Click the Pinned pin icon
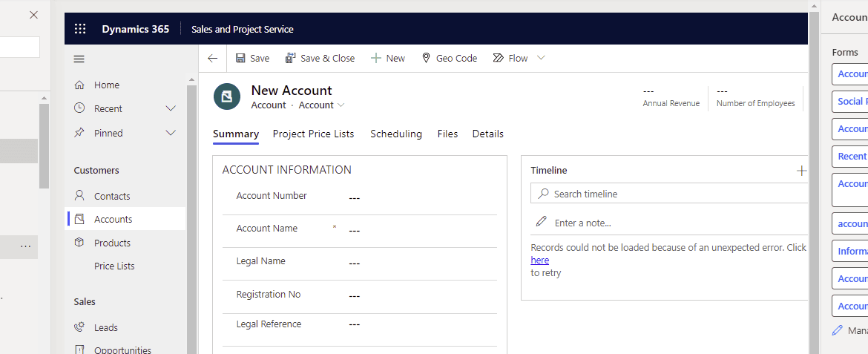Image resolution: width=868 pixels, height=354 pixels. [x=79, y=132]
